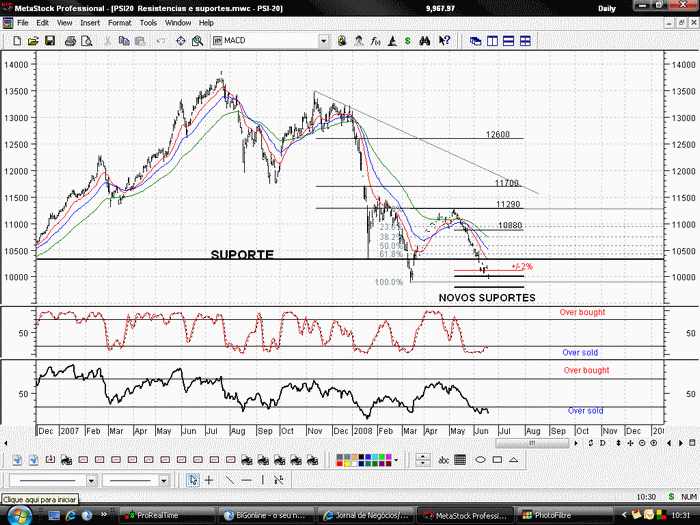Click the vertical rescale double-arrow icon

[x=618, y=443]
